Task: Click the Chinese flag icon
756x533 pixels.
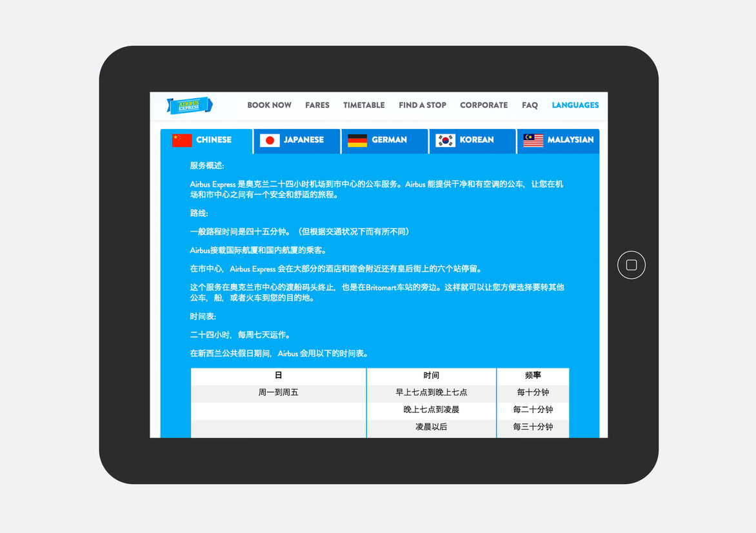Action: point(182,140)
